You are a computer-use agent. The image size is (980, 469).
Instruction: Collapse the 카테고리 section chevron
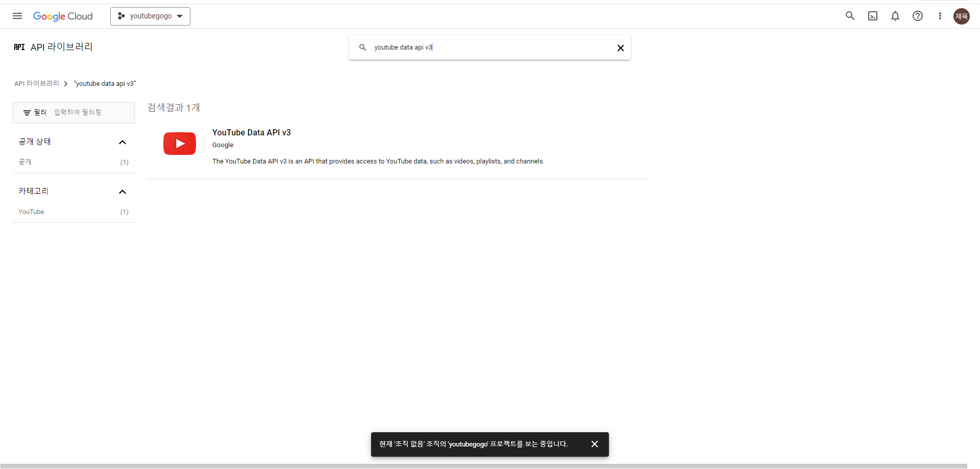pyautogui.click(x=122, y=192)
